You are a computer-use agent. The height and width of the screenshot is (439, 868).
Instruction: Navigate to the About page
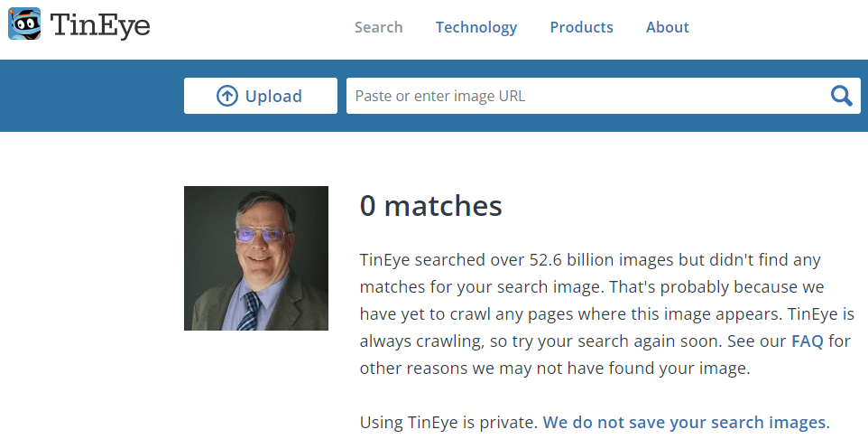(x=667, y=27)
